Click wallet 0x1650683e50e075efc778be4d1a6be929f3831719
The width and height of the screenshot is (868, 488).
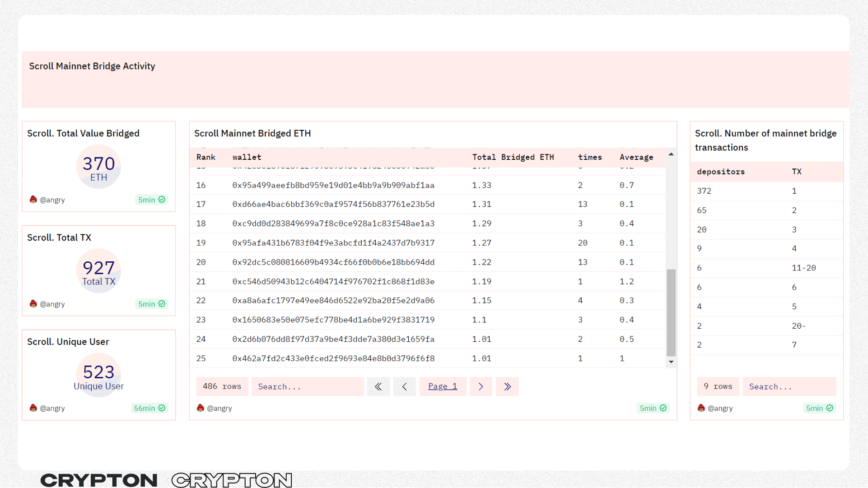(x=333, y=320)
